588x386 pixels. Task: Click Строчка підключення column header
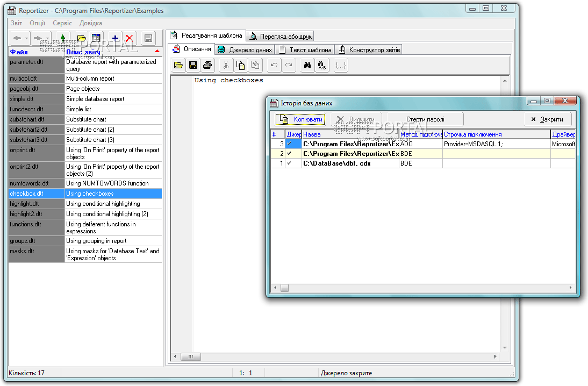click(x=497, y=134)
